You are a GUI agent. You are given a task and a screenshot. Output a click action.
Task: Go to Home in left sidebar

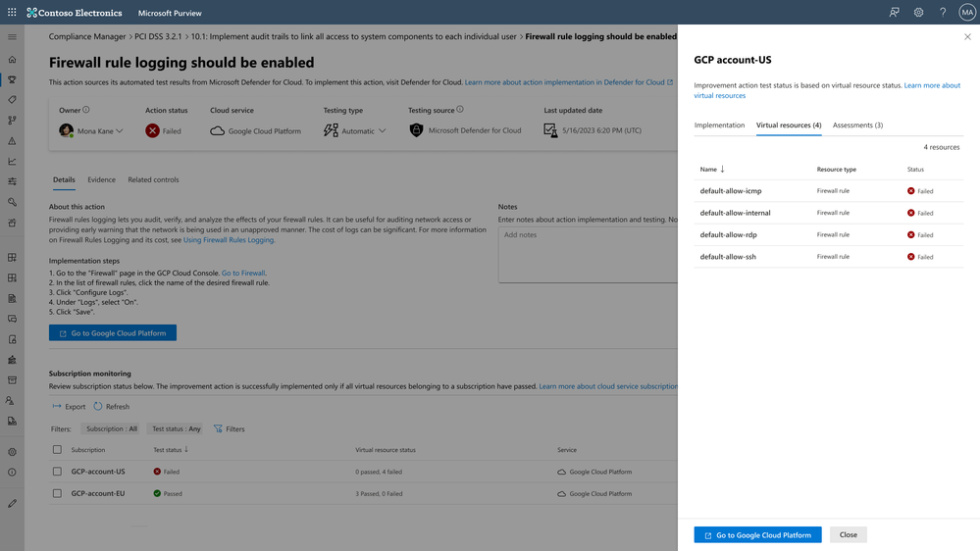[12, 60]
